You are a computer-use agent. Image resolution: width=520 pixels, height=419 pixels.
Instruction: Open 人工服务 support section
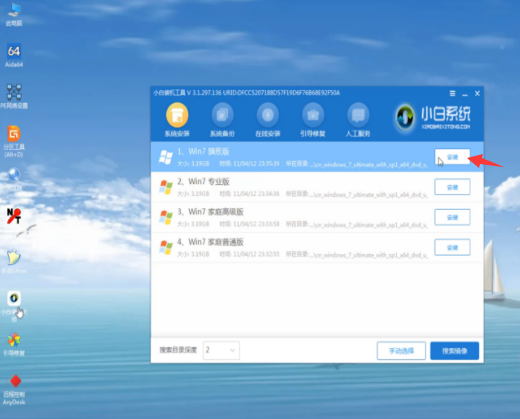pyautogui.click(x=358, y=115)
